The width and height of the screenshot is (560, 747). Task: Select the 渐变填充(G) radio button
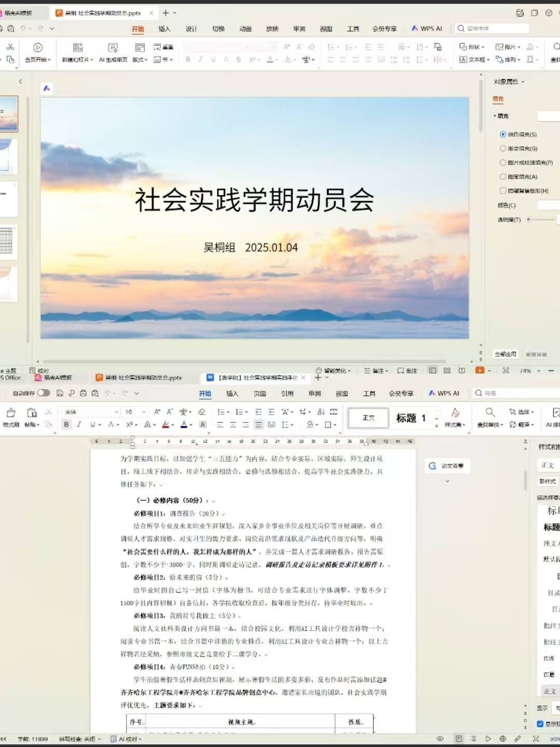point(503,148)
